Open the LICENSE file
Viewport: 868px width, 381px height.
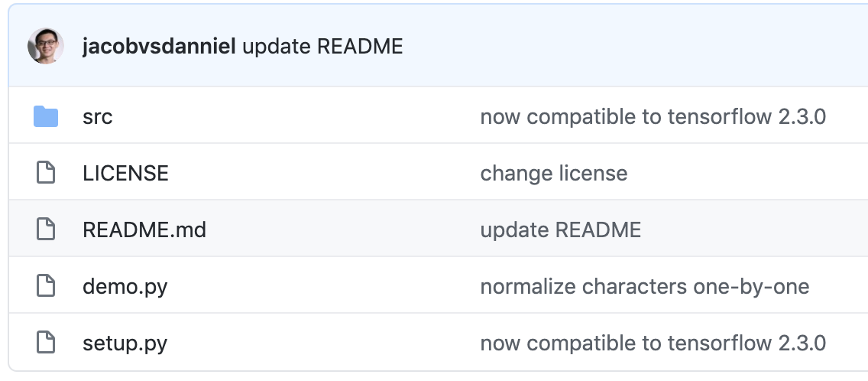pos(125,174)
